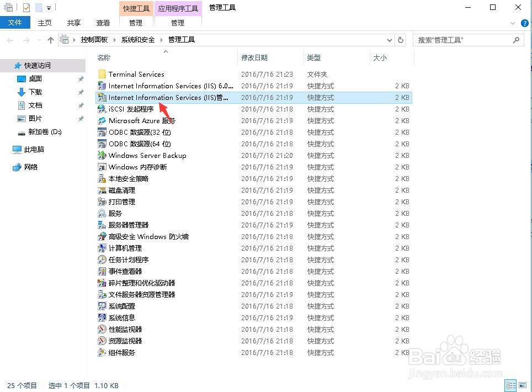Click the 计算机管理 icon

[102, 248]
